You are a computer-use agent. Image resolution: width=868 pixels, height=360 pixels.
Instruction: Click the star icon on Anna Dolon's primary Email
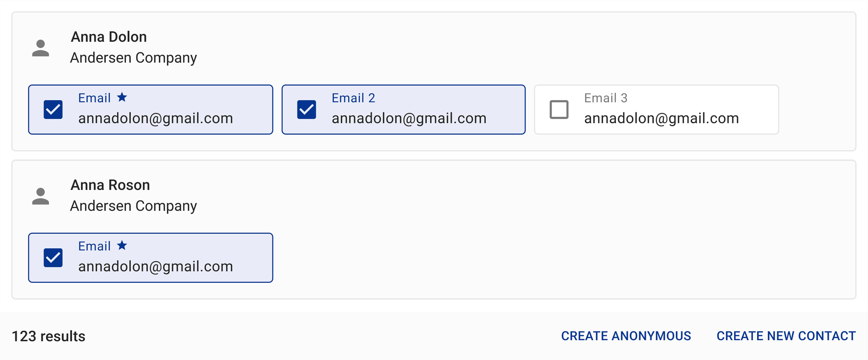pyautogui.click(x=122, y=97)
